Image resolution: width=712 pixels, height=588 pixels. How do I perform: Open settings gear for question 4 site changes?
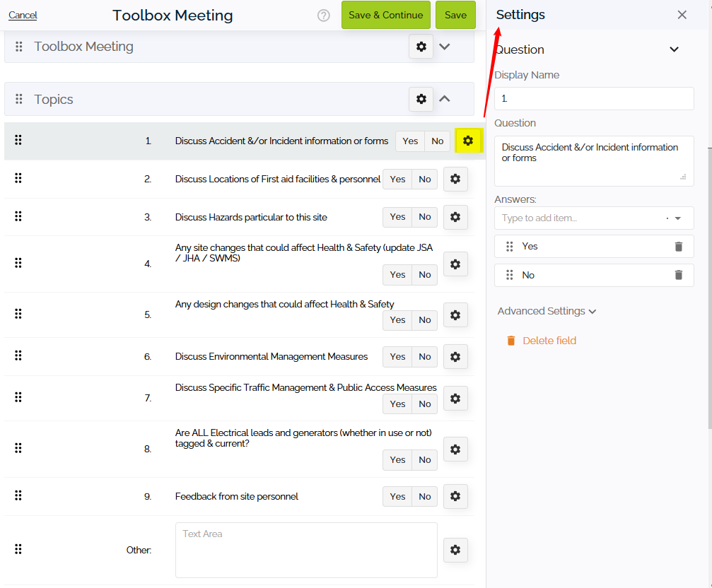(x=455, y=264)
